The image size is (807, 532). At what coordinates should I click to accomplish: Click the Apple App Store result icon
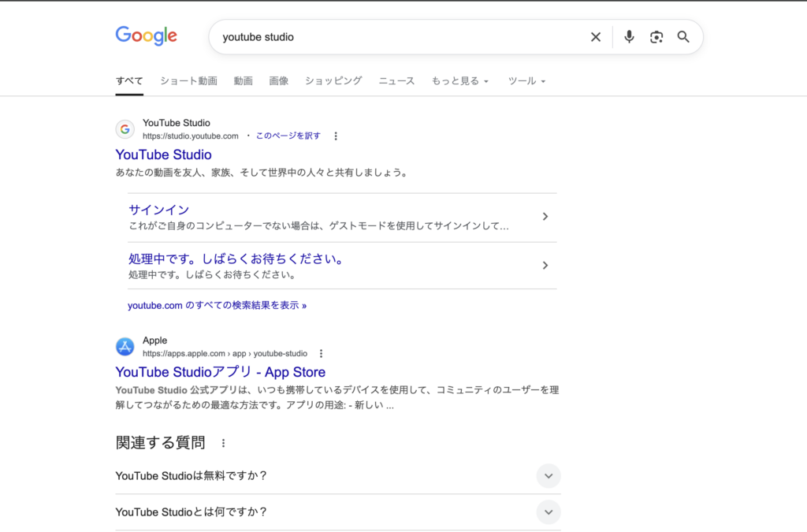125,347
